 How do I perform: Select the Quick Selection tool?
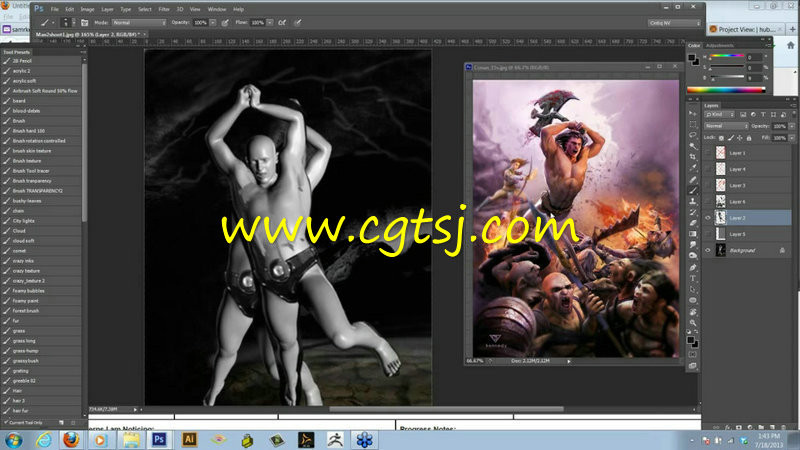[x=692, y=146]
